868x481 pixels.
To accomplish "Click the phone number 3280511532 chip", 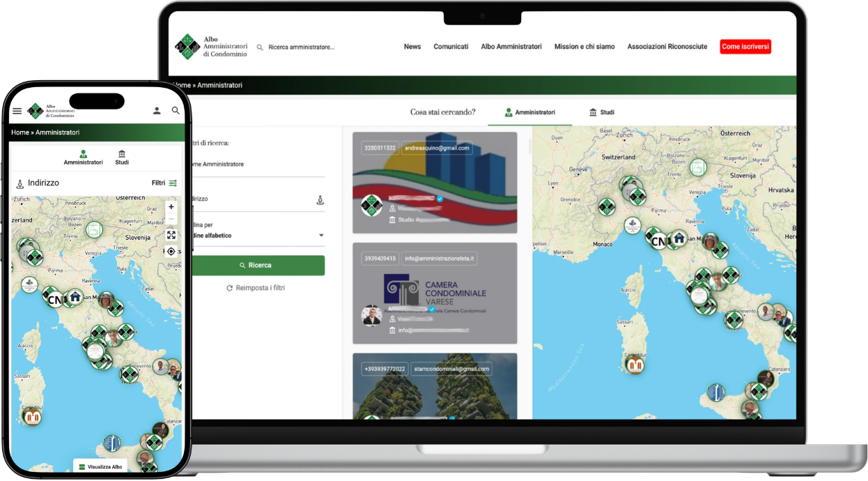I will [x=380, y=148].
